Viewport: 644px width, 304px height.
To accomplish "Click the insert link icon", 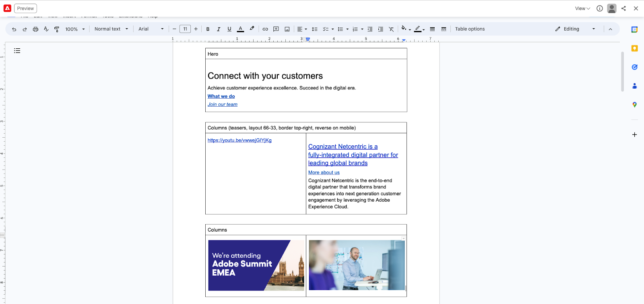I will [265, 29].
